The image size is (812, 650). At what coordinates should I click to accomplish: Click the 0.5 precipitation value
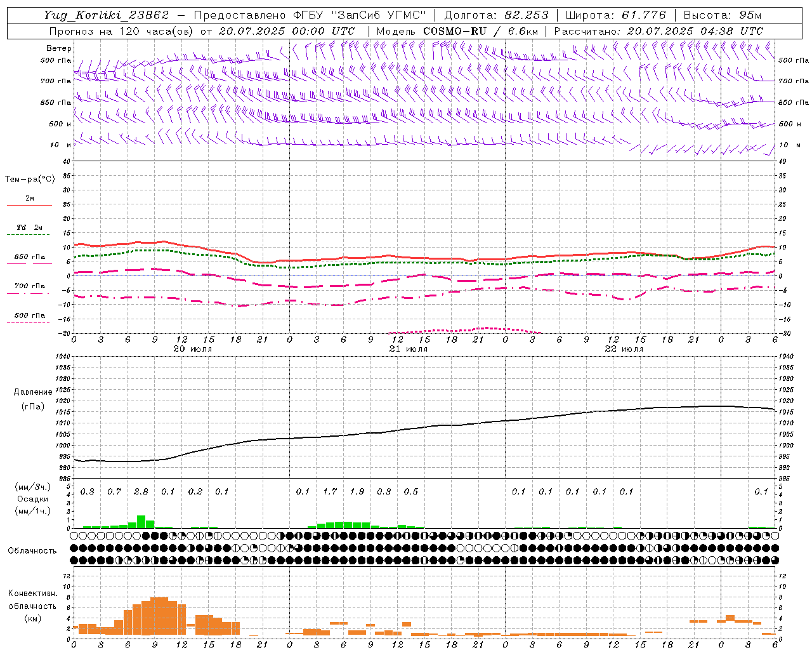tap(410, 492)
